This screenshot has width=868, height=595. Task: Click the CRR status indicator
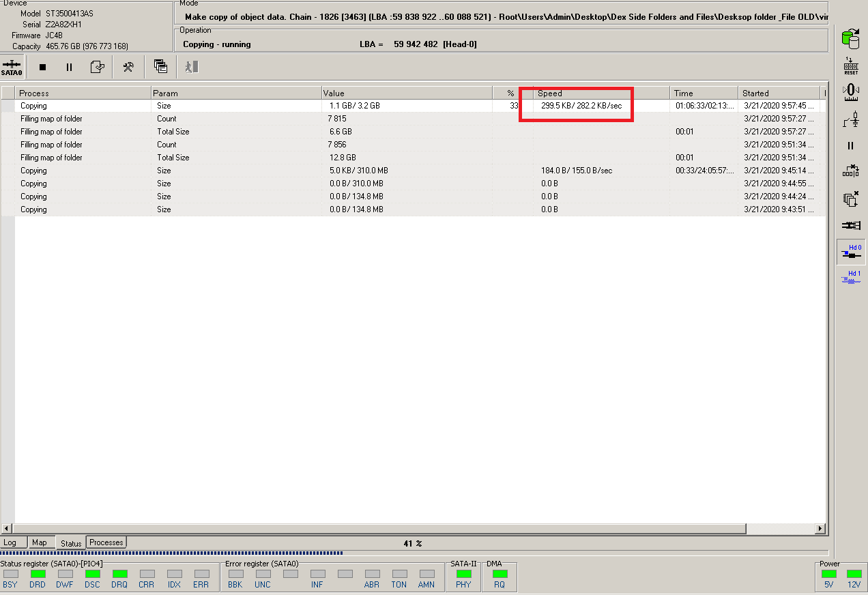pos(147,574)
